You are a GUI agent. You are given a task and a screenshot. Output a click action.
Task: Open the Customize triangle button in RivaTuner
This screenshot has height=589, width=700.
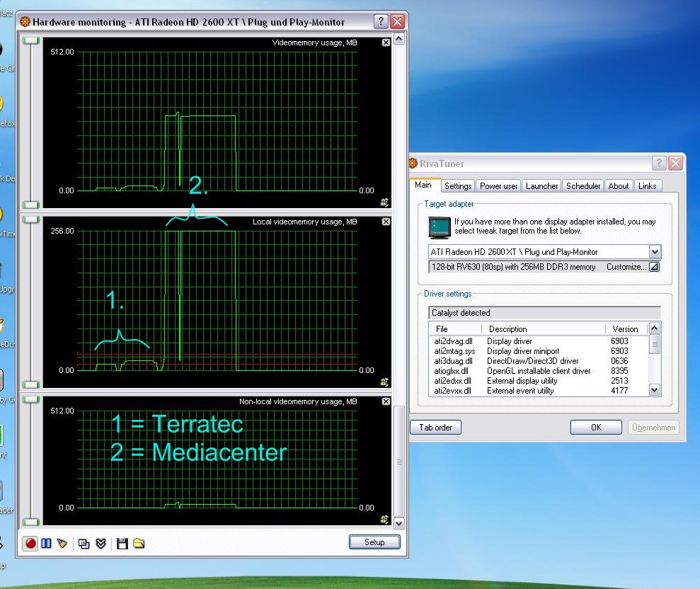pos(654,267)
